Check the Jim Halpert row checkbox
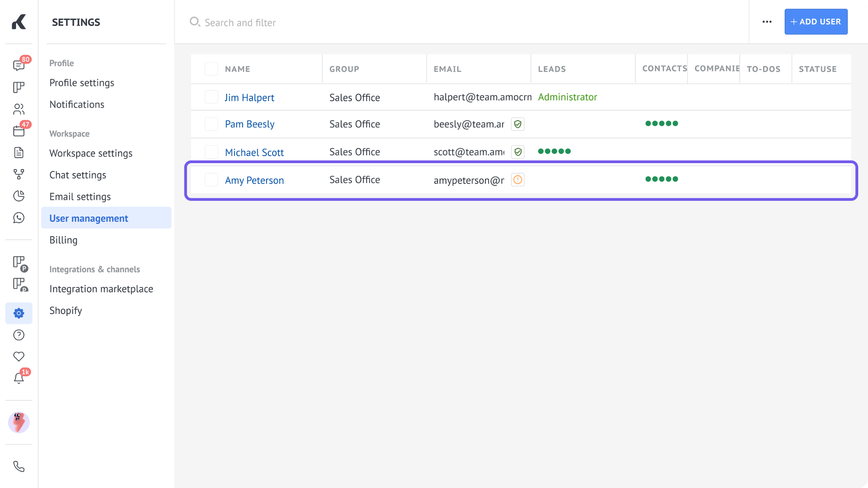This screenshot has height=488, width=868. [211, 97]
